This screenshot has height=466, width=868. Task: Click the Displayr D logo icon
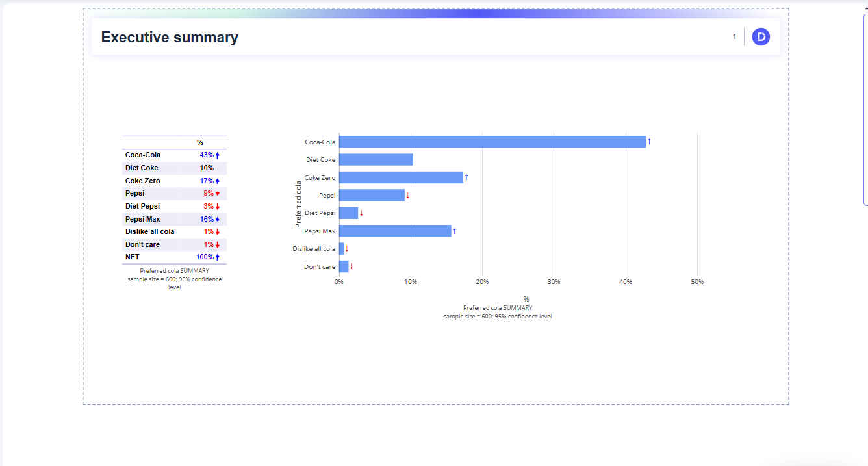click(761, 37)
